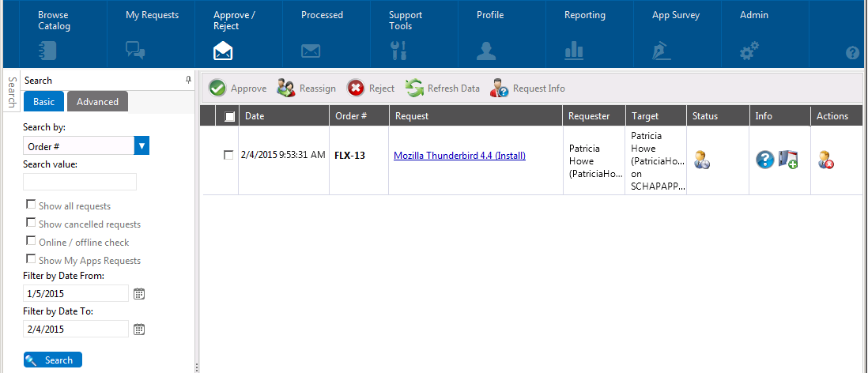Image resolution: width=868 pixels, height=373 pixels.
Task: Click the Approve / Reject envelope icon
Action: coord(223,51)
